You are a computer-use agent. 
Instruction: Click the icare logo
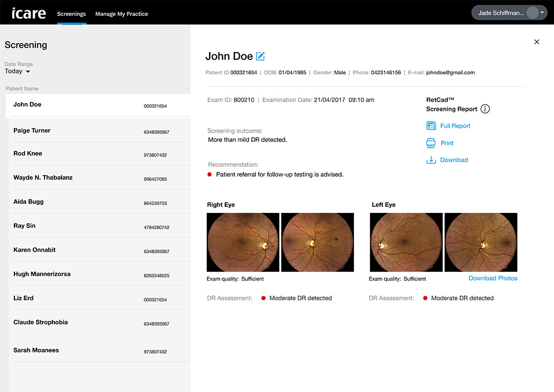coord(29,13)
